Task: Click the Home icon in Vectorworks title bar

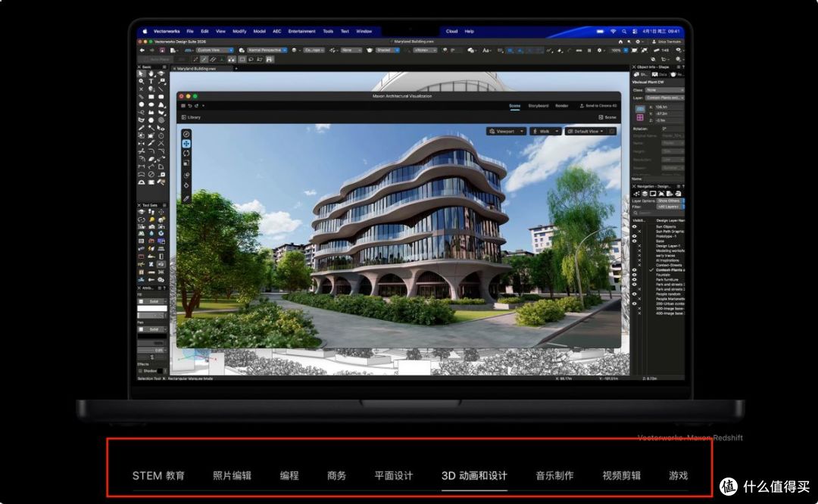Action: click(x=620, y=42)
